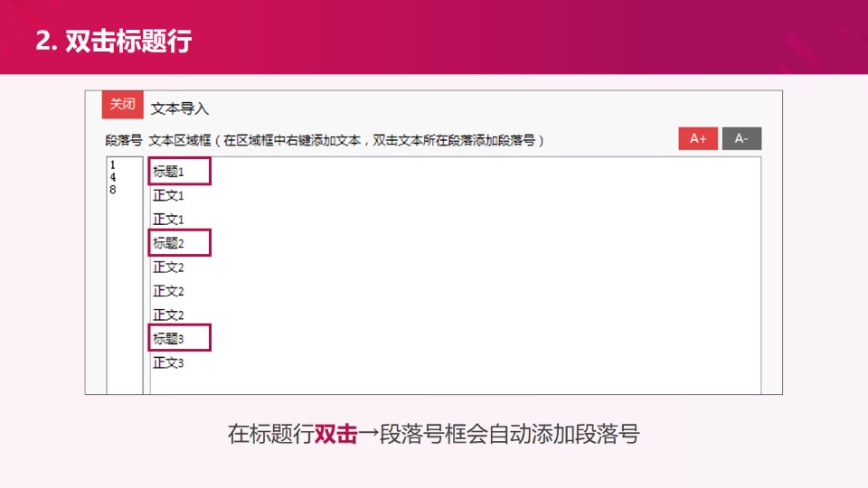
Task: Click the first 正文2 line
Action: tap(169, 267)
